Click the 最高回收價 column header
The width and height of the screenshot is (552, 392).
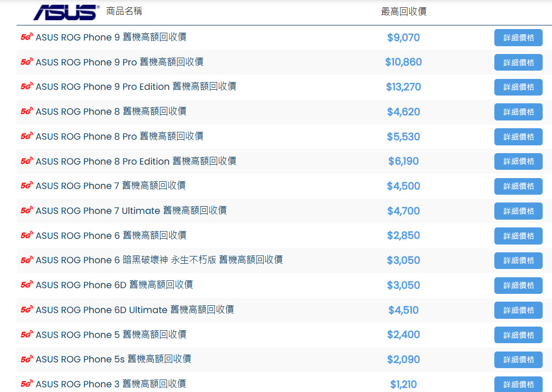pos(403,11)
